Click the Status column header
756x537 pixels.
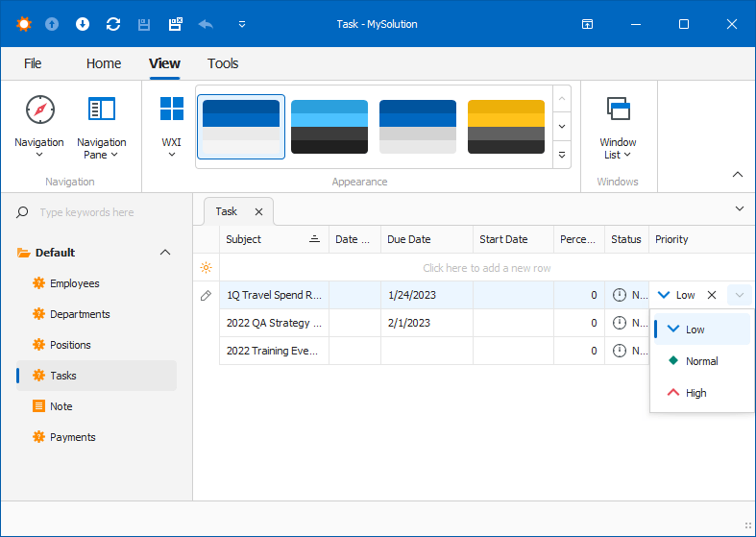click(626, 239)
